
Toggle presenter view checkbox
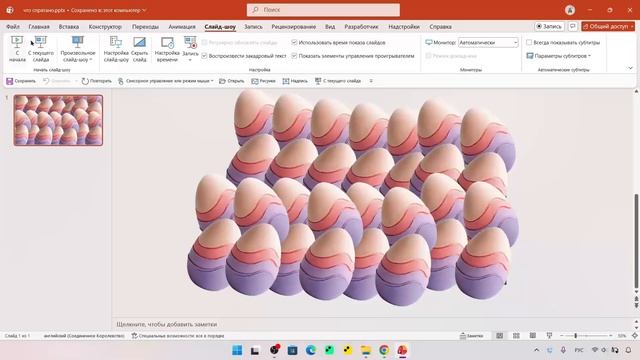[428, 56]
